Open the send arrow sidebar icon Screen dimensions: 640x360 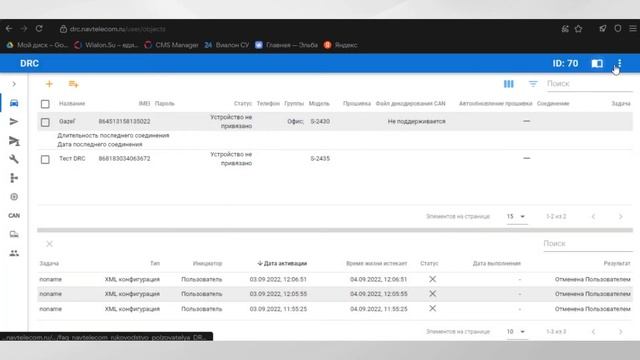(14, 122)
